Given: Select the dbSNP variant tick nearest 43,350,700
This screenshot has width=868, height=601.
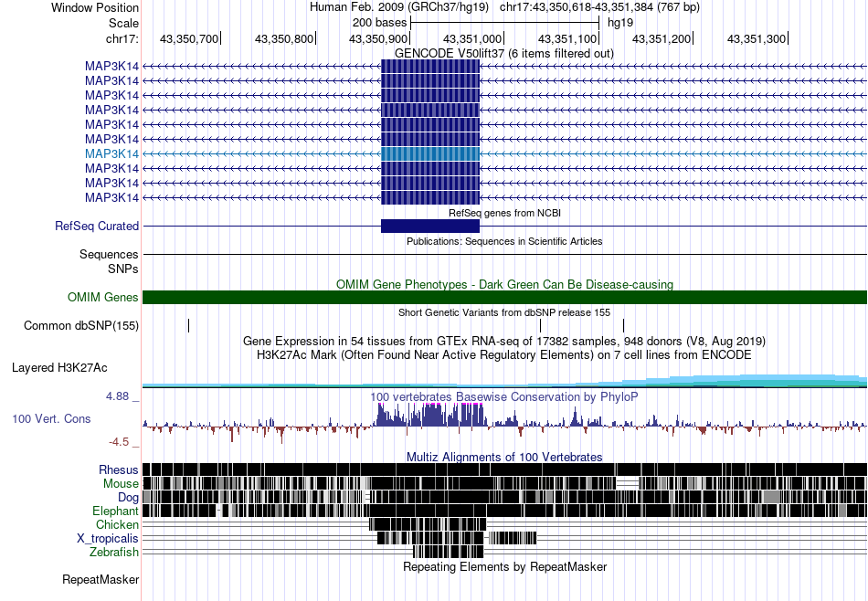Looking at the screenshot, I should (189, 325).
